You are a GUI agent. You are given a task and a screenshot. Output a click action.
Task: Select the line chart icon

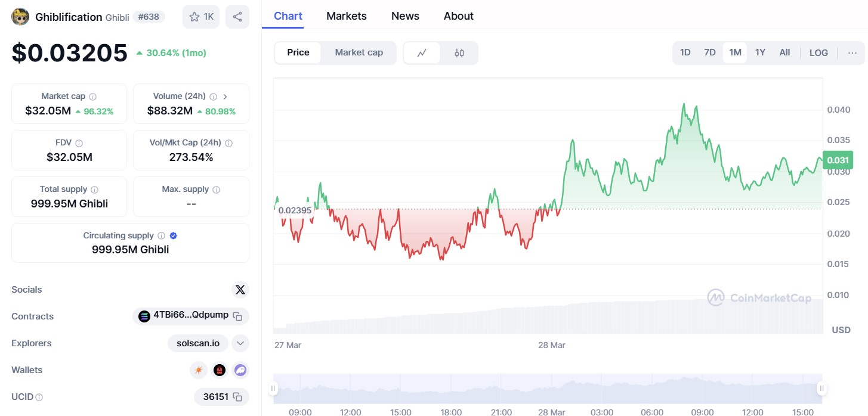(x=422, y=52)
